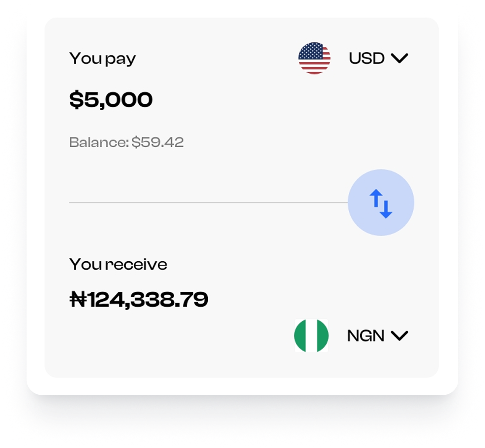Click the United States flag icon

point(314,58)
